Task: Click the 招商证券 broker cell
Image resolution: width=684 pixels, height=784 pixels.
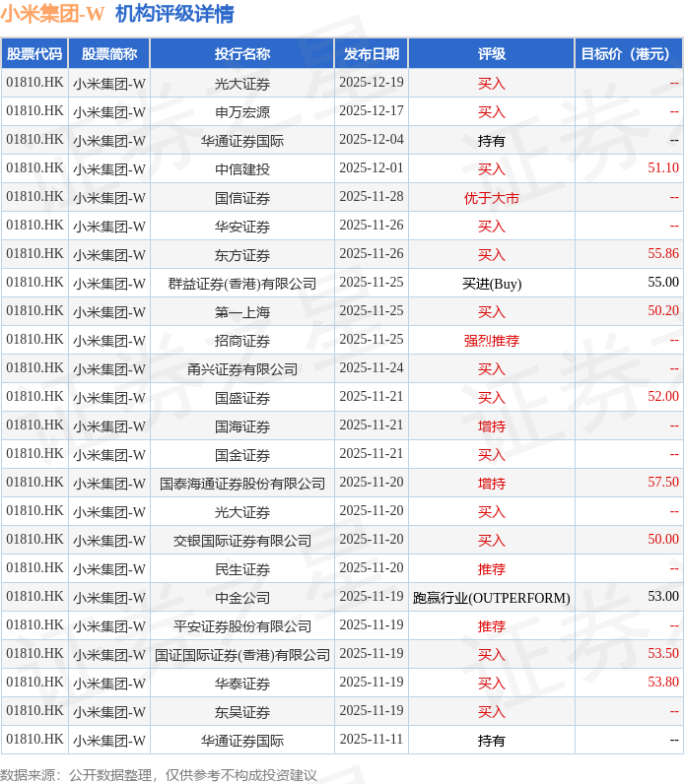Action: [x=242, y=341]
